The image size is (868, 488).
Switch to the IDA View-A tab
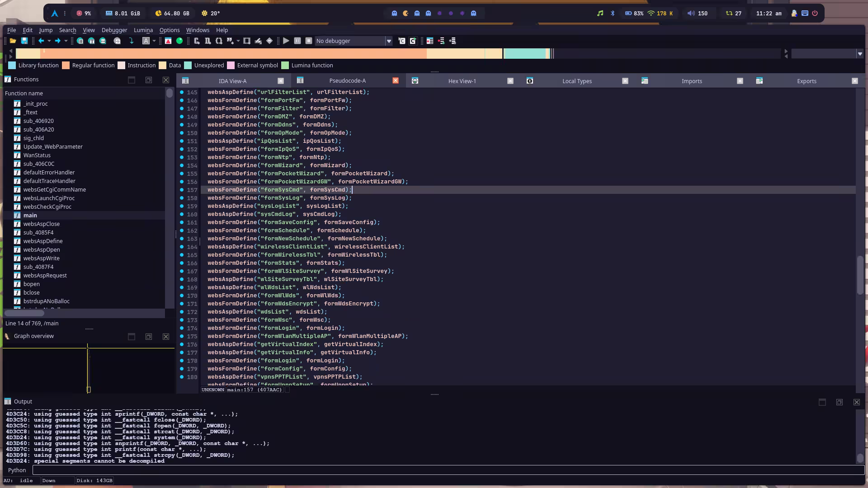coord(232,81)
